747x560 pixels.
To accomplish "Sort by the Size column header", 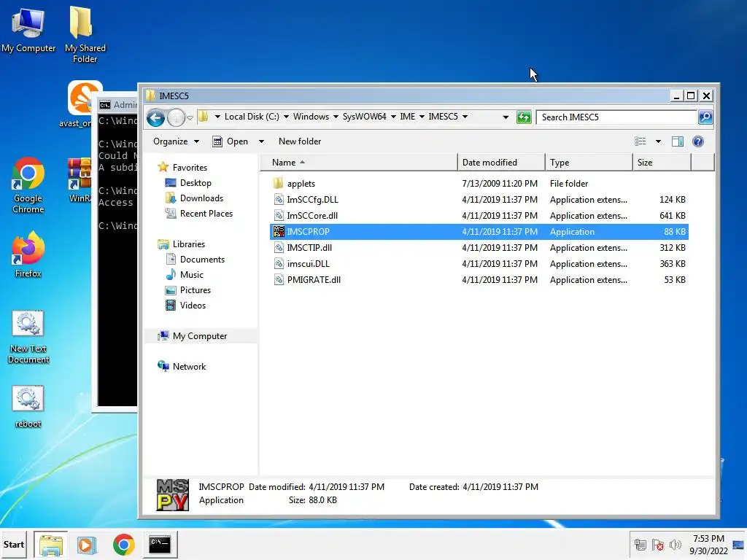I will click(662, 163).
